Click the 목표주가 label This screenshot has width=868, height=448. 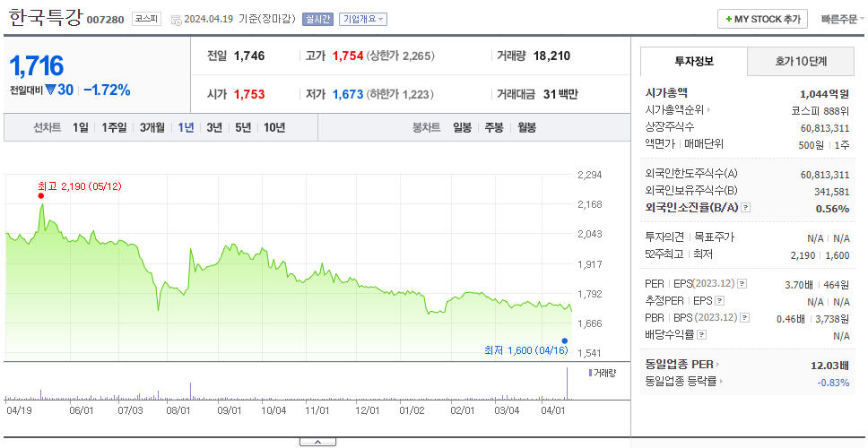tap(714, 237)
